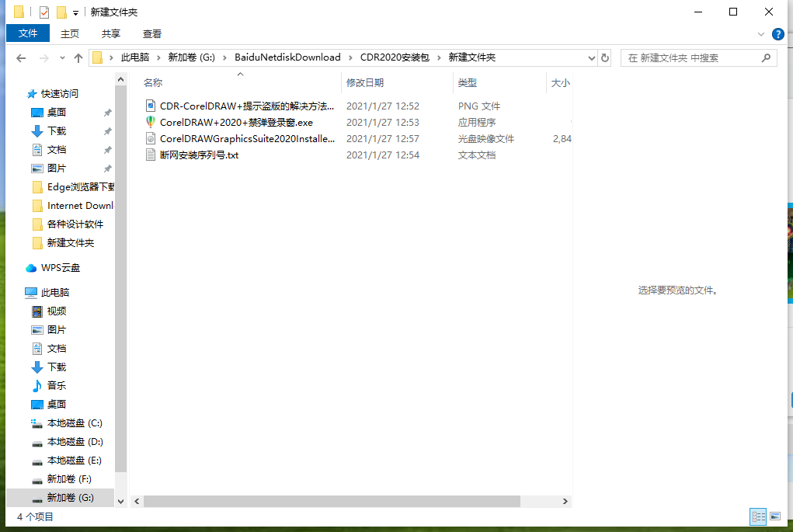Viewport: 793px width, 532px height.
Task: Switch to details view icon in status bar
Action: click(758, 516)
